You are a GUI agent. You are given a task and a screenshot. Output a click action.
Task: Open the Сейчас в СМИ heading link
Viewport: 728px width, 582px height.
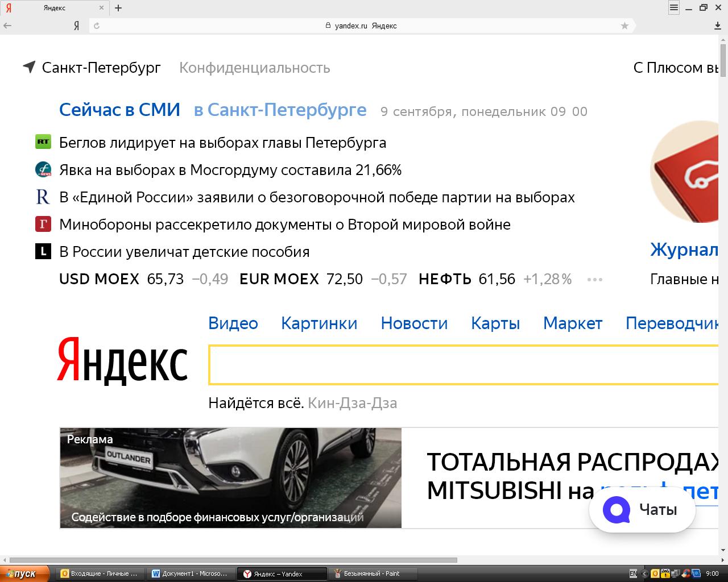[119, 109]
